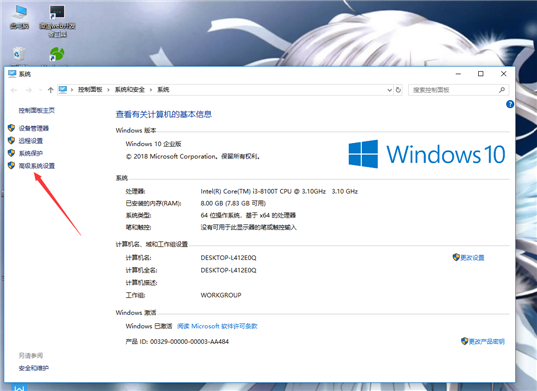
Task: Click the Intel Core i3-8100T processor text
Action: pos(279,191)
